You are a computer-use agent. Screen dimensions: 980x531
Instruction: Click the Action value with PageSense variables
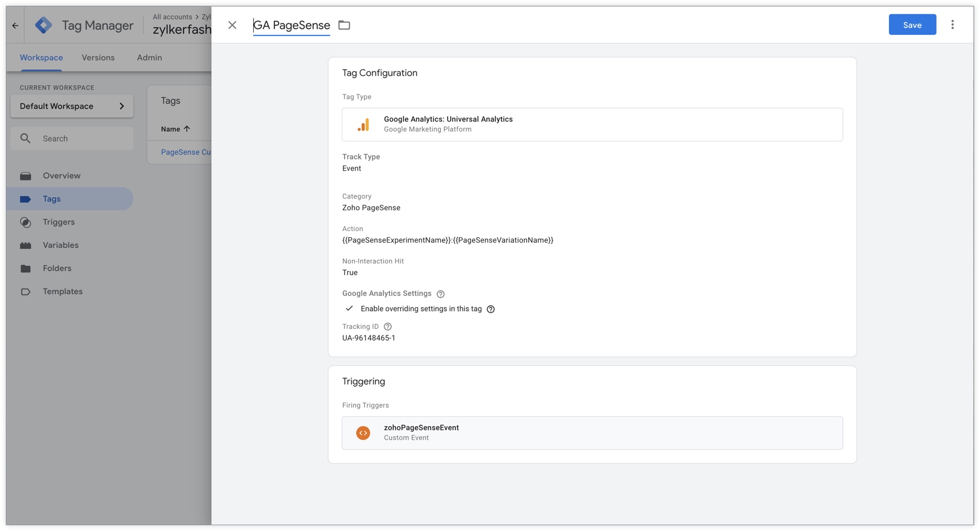(448, 240)
